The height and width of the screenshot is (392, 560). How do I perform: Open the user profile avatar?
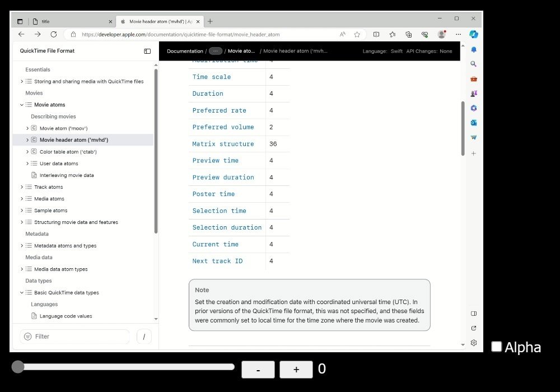coord(442,34)
